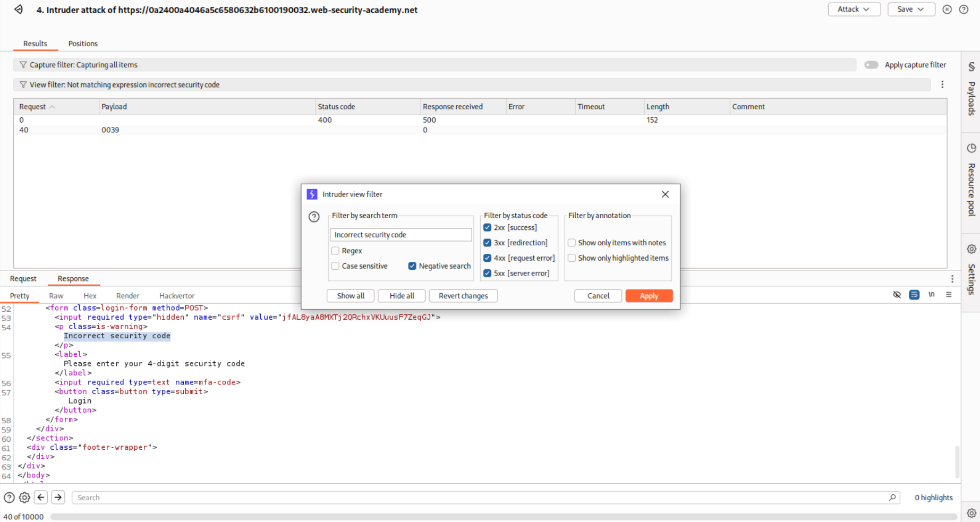The height and width of the screenshot is (522, 980).
Task: Switch to the Hex response view tab
Action: coord(90,296)
